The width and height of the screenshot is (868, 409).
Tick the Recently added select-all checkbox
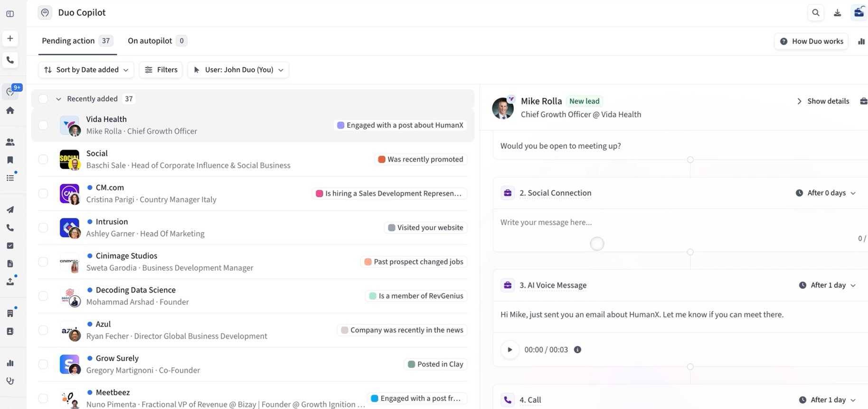[43, 99]
